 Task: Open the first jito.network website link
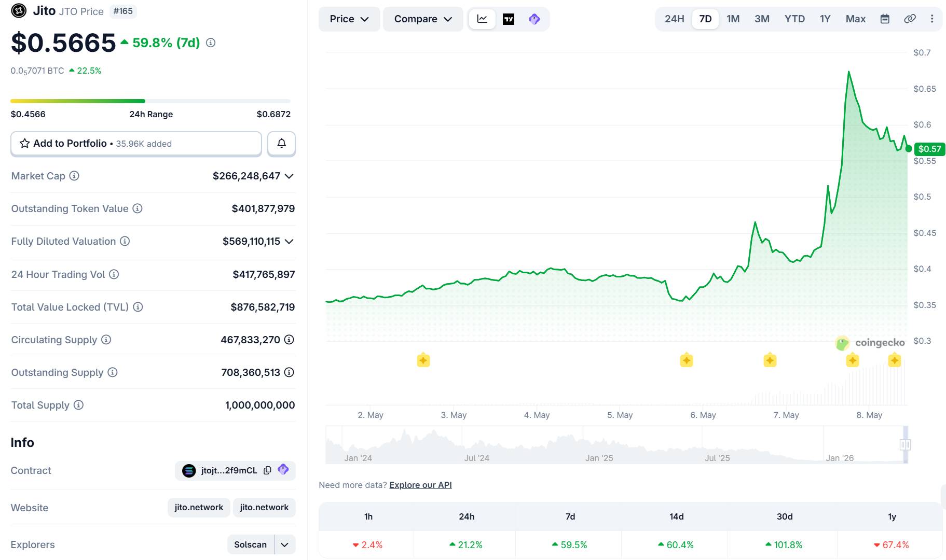tap(199, 507)
